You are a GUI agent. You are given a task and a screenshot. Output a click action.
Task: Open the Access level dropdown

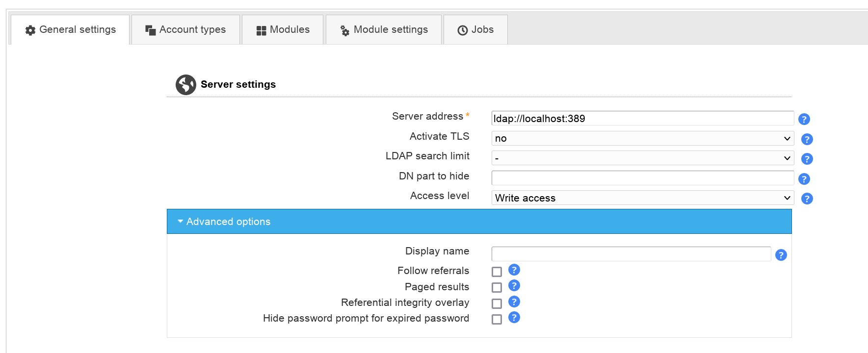tap(642, 198)
